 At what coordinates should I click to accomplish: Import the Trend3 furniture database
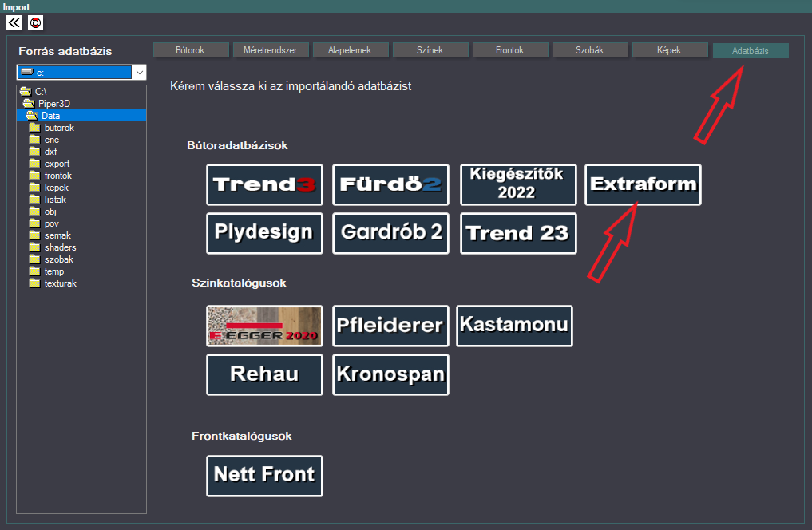click(264, 184)
